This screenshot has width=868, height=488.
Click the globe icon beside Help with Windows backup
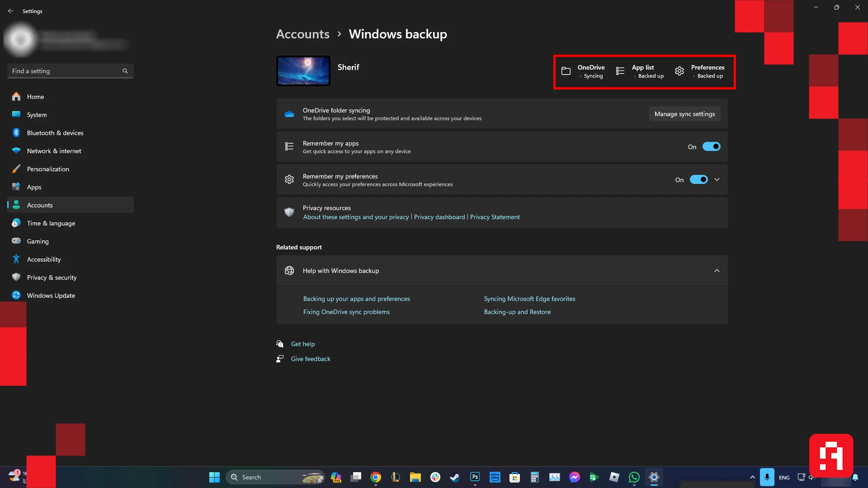point(289,271)
